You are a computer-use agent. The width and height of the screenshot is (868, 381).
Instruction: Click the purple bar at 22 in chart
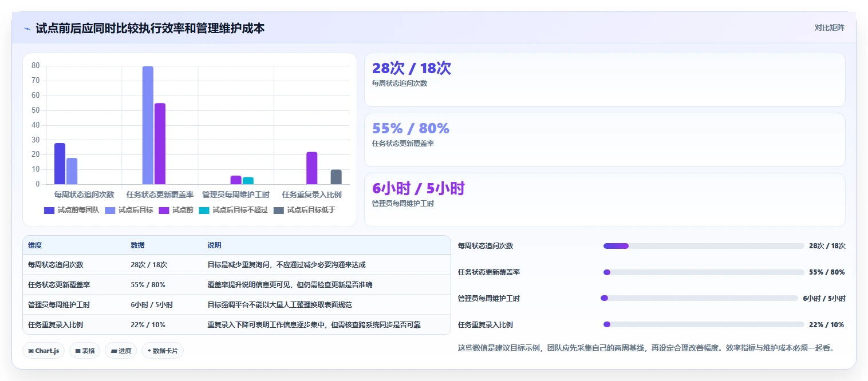pos(311,168)
